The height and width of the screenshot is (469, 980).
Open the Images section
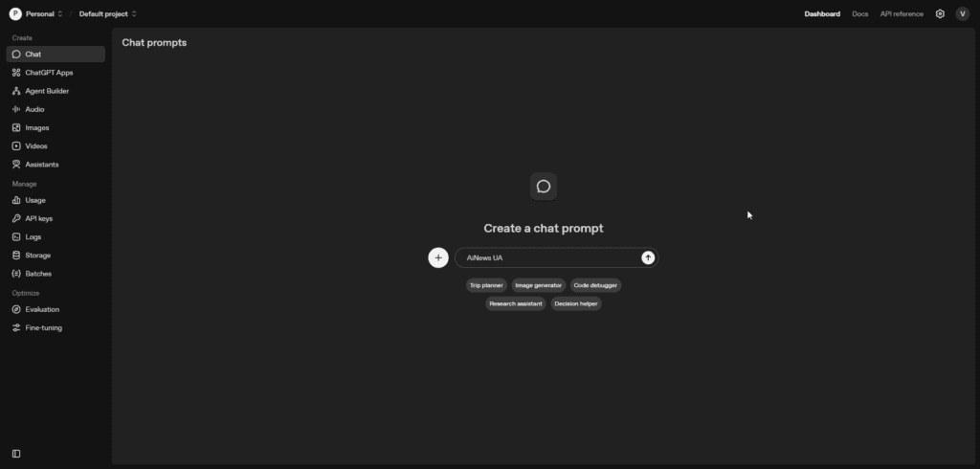point(37,127)
